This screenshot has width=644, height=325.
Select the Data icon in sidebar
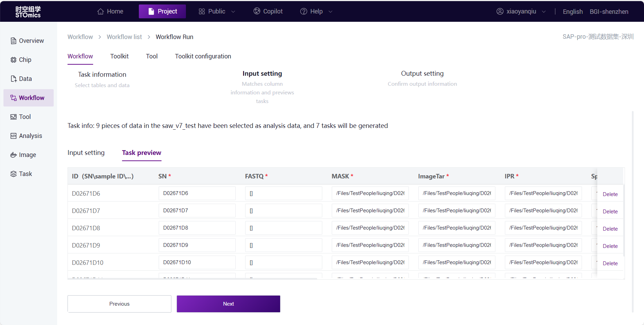[x=14, y=79]
